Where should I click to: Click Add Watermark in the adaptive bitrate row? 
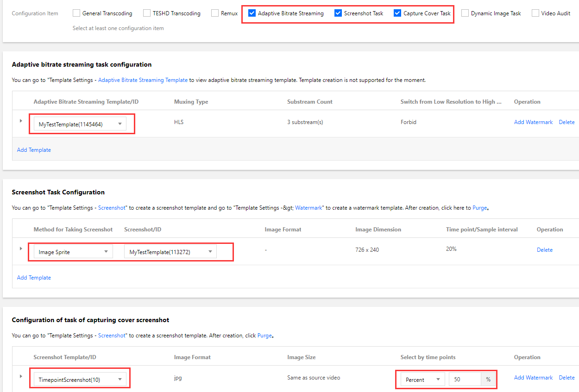533,122
